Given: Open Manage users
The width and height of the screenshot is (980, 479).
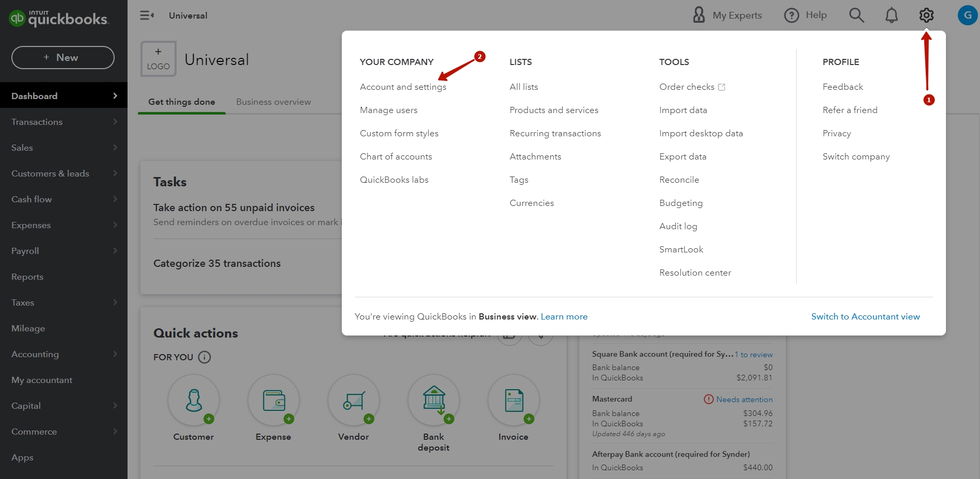Looking at the screenshot, I should point(389,110).
